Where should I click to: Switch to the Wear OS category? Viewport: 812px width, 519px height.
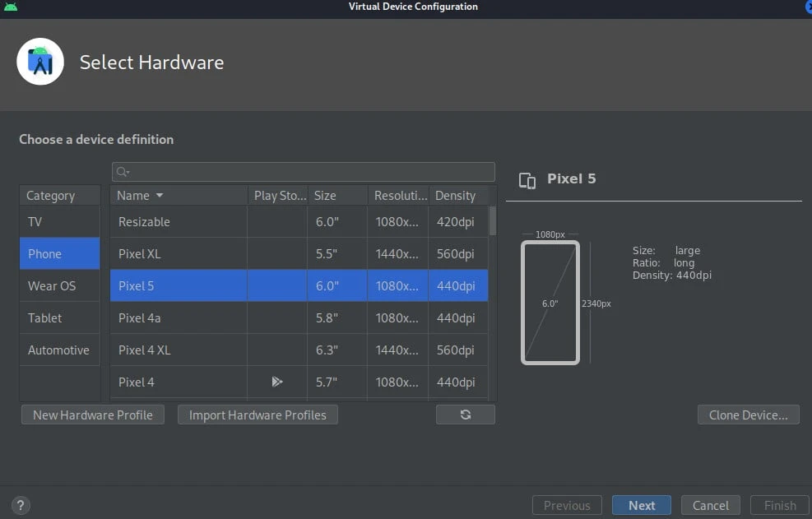pos(51,285)
